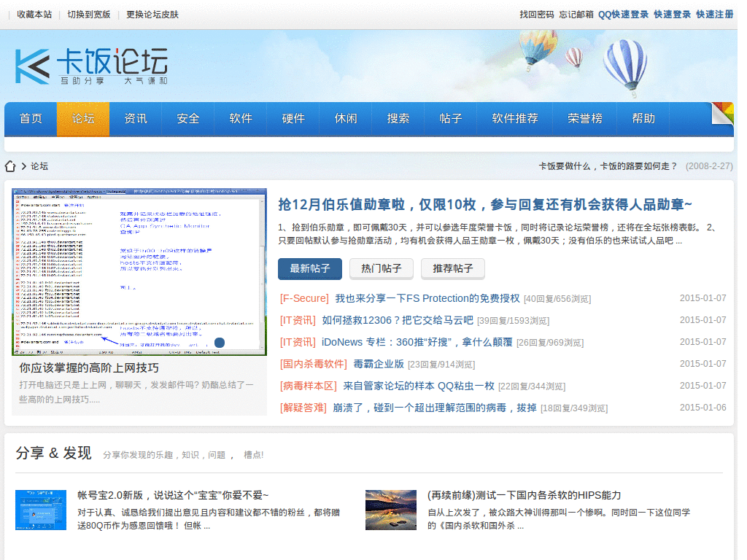This screenshot has height=560, width=747.
Task: Click the [解疑答难] category tag
Action: (x=303, y=408)
